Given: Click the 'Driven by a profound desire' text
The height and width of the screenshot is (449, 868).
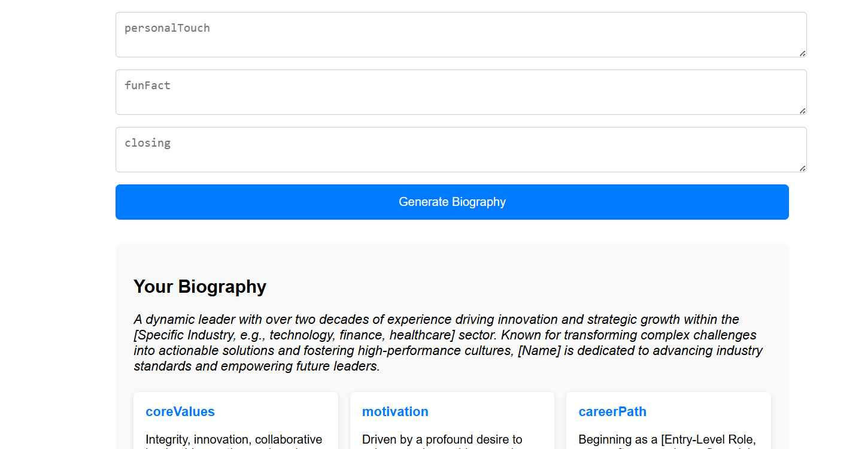Looking at the screenshot, I should coord(442,440).
